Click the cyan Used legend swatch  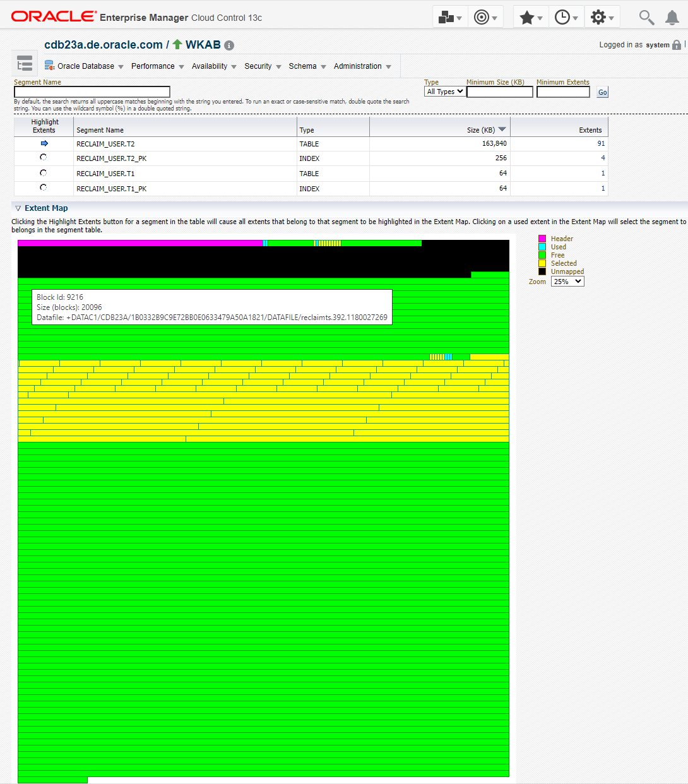[x=542, y=247]
